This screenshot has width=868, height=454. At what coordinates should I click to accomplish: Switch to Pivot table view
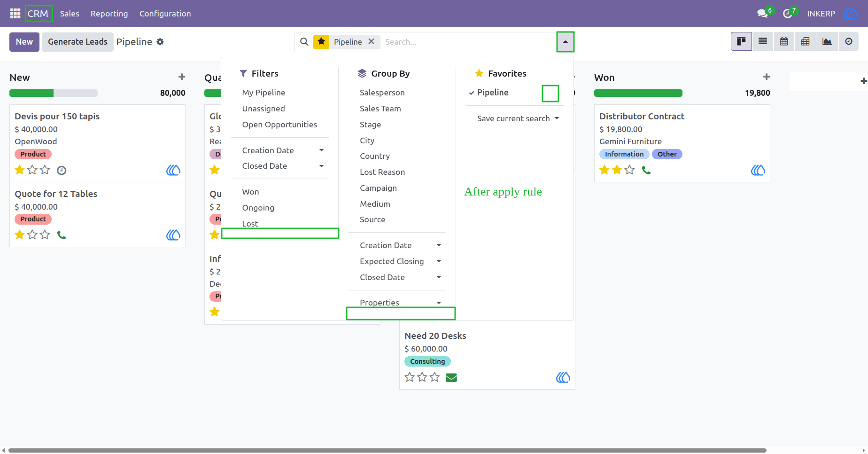pos(805,41)
